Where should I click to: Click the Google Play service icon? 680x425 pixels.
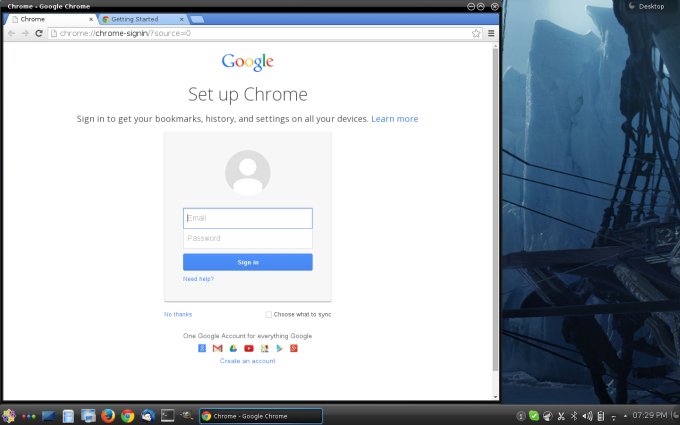point(279,348)
